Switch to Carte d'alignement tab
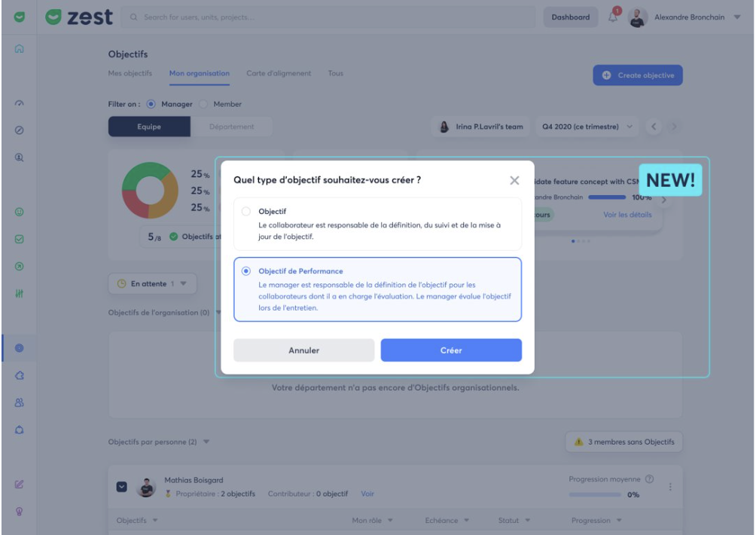Image resolution: width=756 pixels, height=535 pixels. (x=279, y=73)
